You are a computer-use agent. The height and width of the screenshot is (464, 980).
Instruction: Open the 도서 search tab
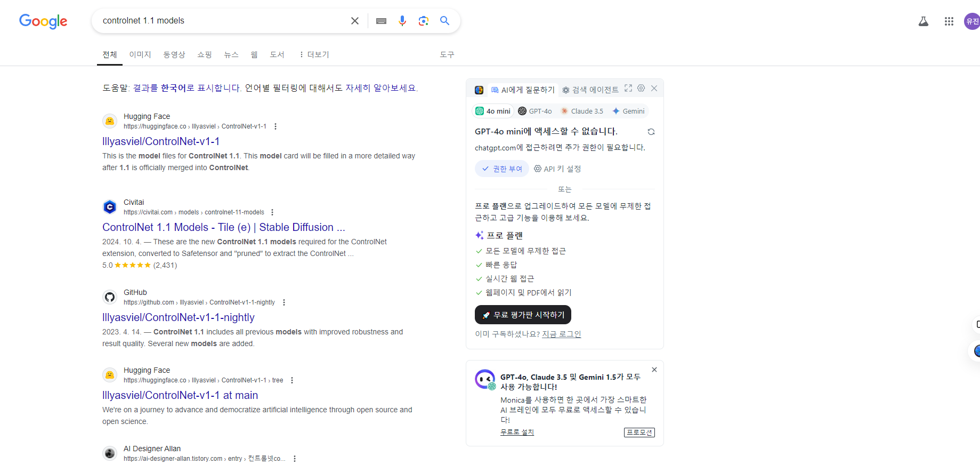(277, 54)
